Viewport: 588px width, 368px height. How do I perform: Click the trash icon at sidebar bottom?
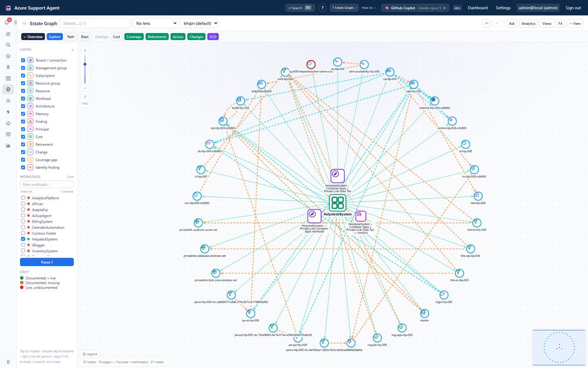(8, 362)
